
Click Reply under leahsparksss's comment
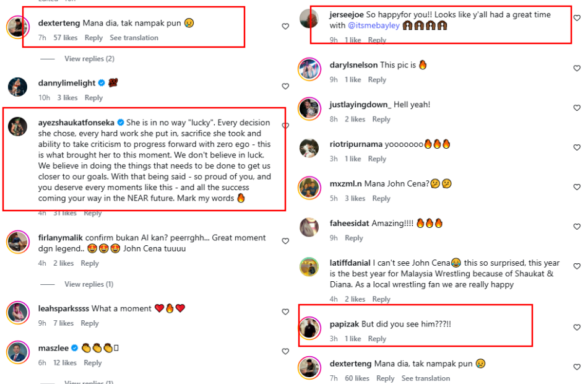pyautogui.click(x=90, y=323)
